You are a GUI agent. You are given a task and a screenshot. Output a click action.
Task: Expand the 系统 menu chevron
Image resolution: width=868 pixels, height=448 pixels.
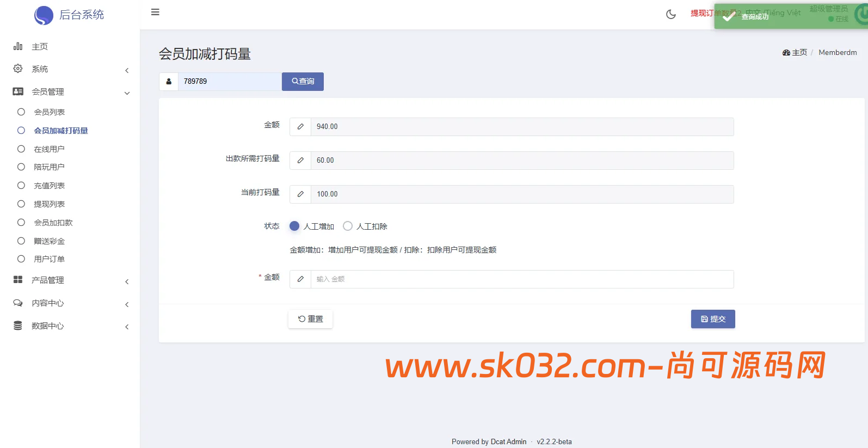(127, 70)
